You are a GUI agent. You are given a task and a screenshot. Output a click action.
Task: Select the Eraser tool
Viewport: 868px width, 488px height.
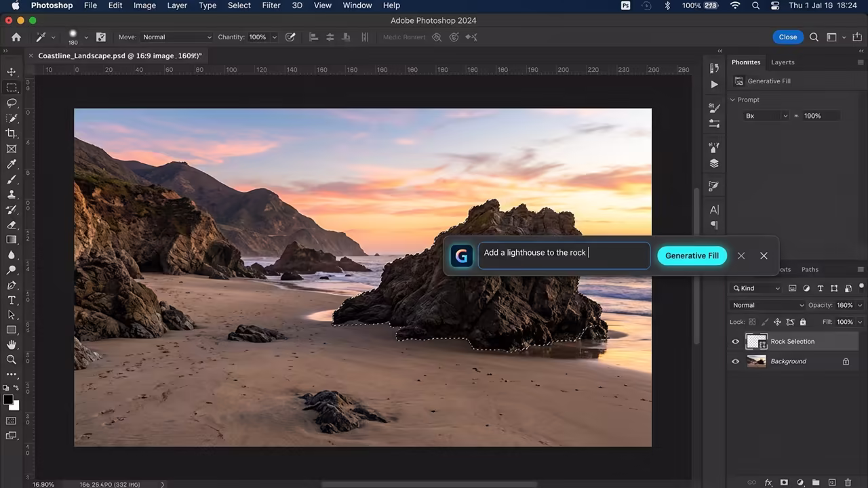click(x=12, y=225)
